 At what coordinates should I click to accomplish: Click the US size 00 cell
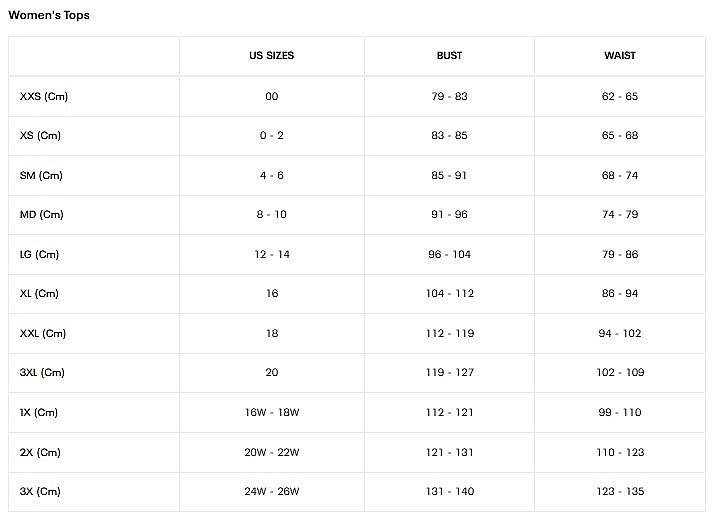pyautogui.click(x=271, y=96)
